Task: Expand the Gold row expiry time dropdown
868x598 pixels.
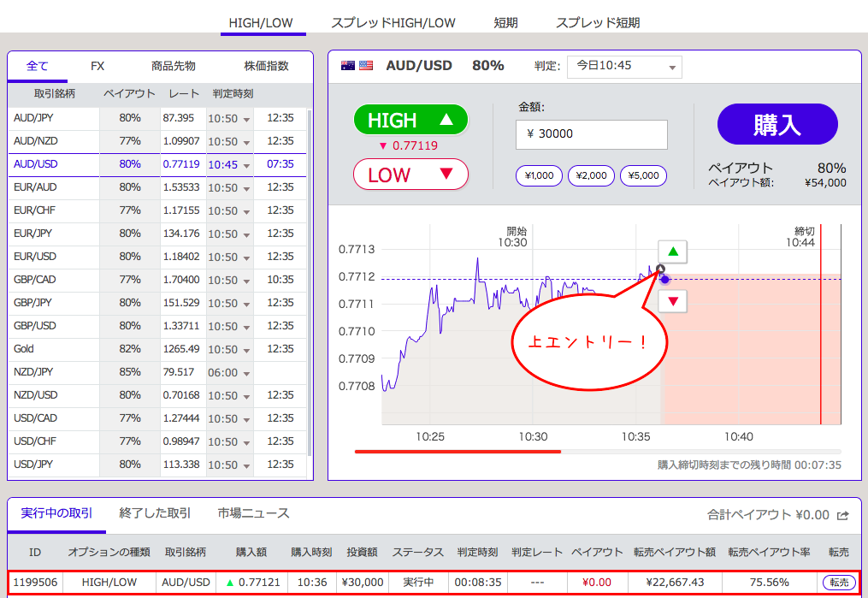Action: tap(229, 349)
